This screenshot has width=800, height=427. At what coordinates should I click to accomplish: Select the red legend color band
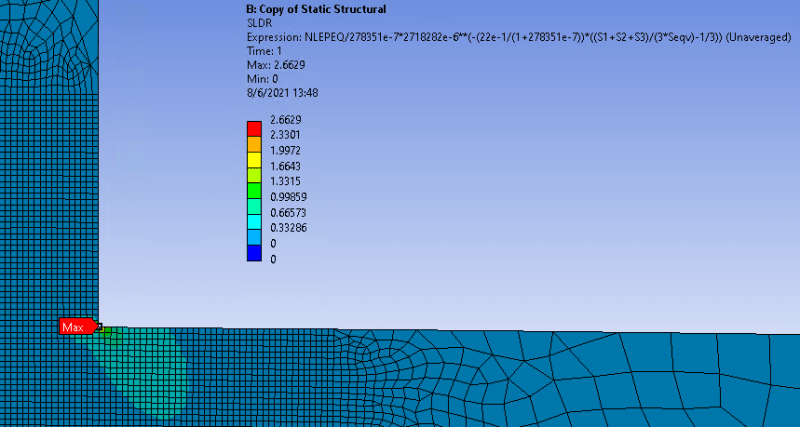(x=254, y=129)
